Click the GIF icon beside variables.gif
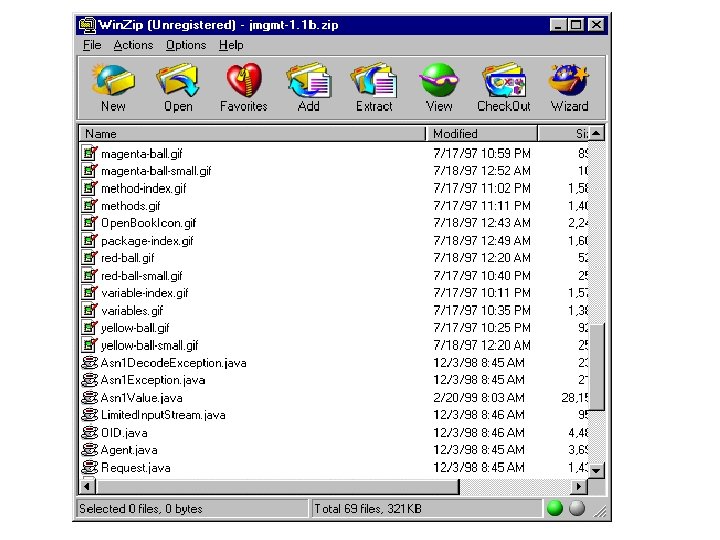This screenshot has width=720, height=540. click(x=90, y=310)
